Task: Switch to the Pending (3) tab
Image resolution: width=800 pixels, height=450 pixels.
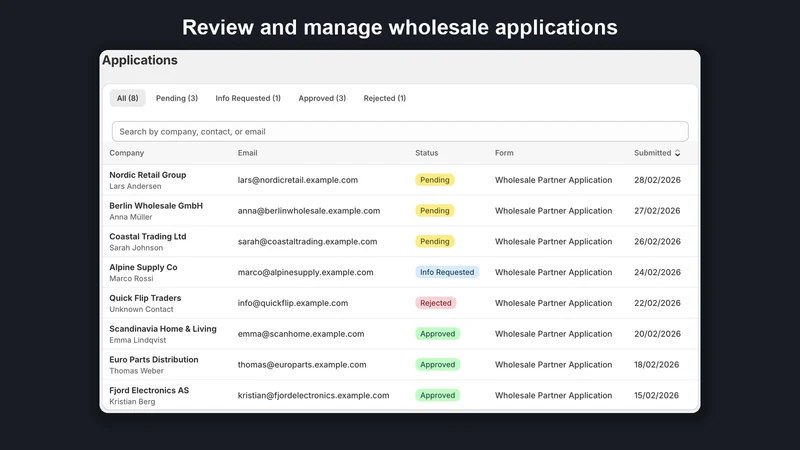Action: [x=177, y=98]
